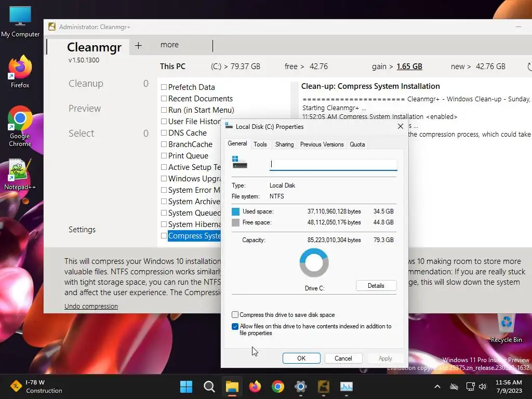532x399 pixels.
Task: Click OK in the Properties dialog
Action: tap(301, 358)
